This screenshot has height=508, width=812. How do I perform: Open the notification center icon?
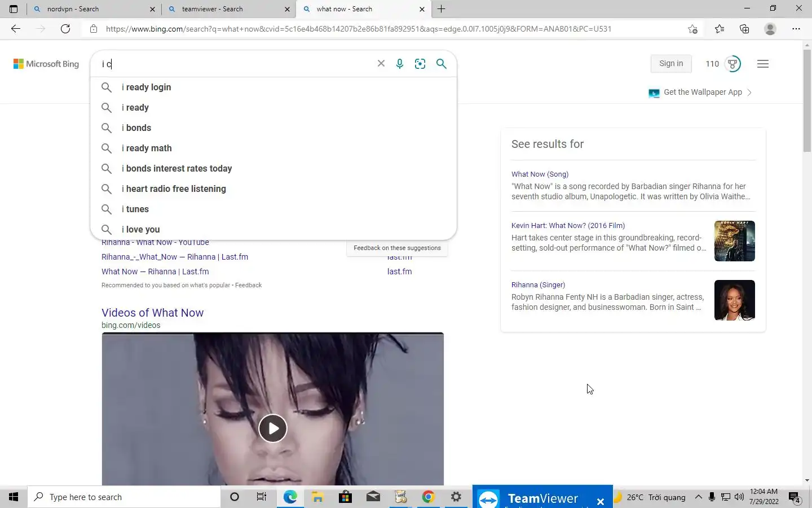click(795, 497)
